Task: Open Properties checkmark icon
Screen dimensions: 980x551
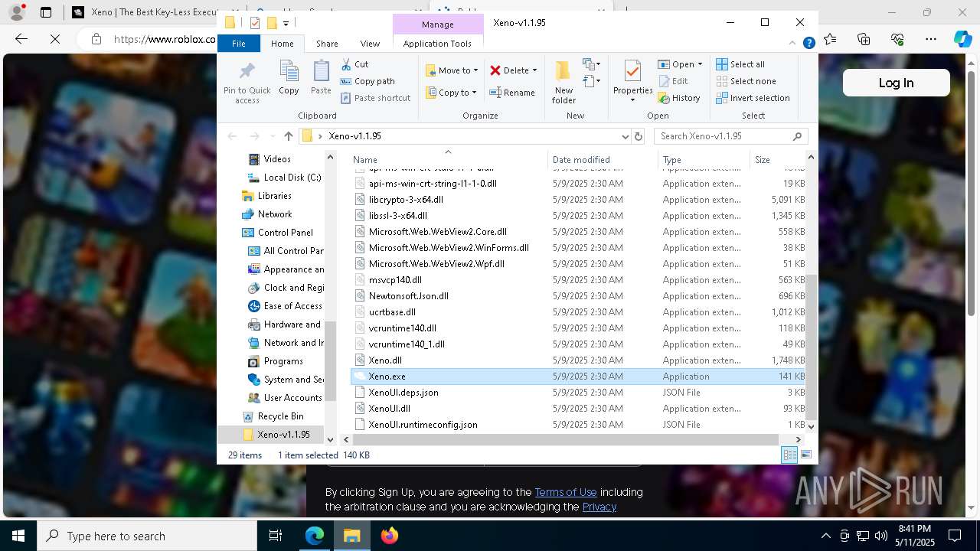Action: [x=632, y=72]
